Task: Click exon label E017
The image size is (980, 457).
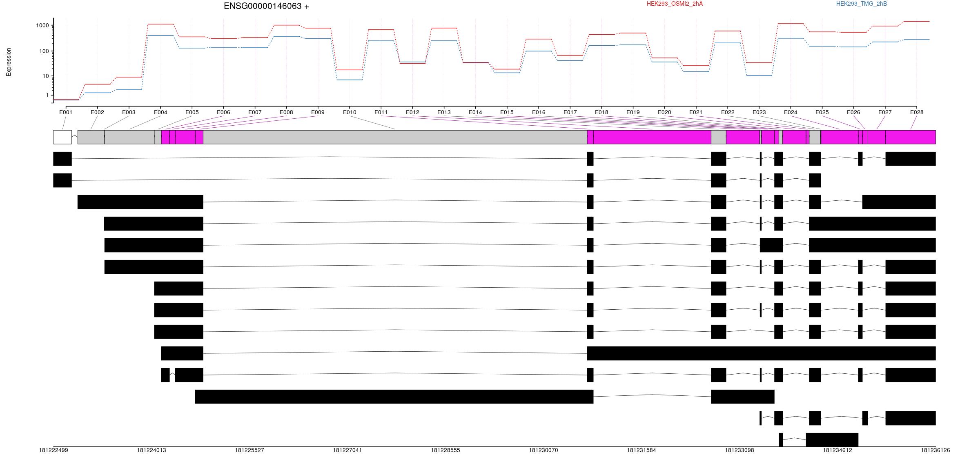Action: [x=570, y=112]
